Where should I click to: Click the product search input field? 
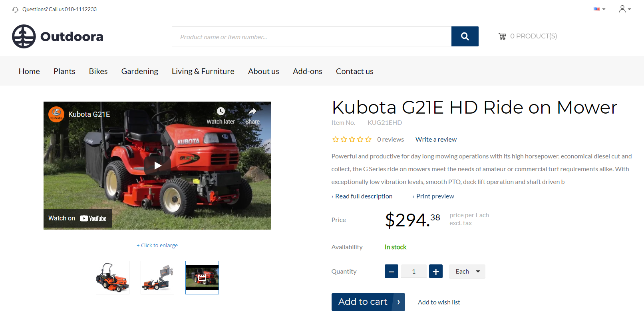pos(312,36)
